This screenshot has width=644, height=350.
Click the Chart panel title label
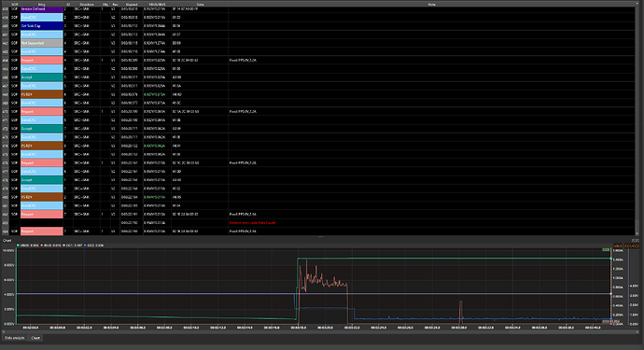coord(7,240)
